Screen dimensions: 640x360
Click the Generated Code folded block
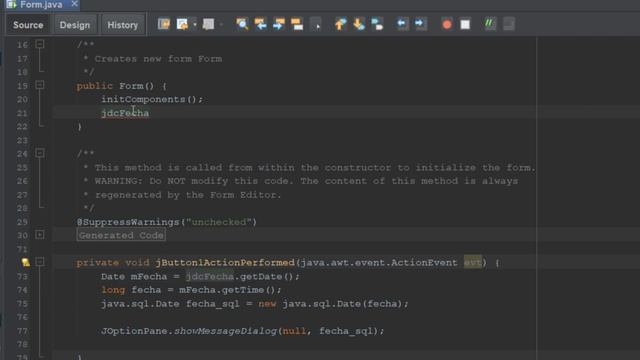point(121,235)
